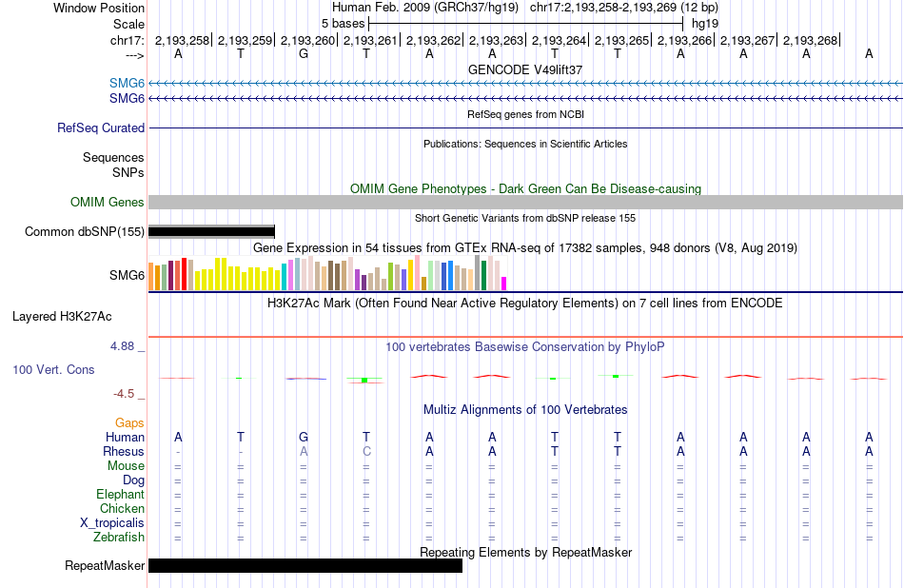Viewport: 904px width, 588px height.
Task: Click the 'RefSeq genes from NCBI' title
Action: [x=525, y=114]
